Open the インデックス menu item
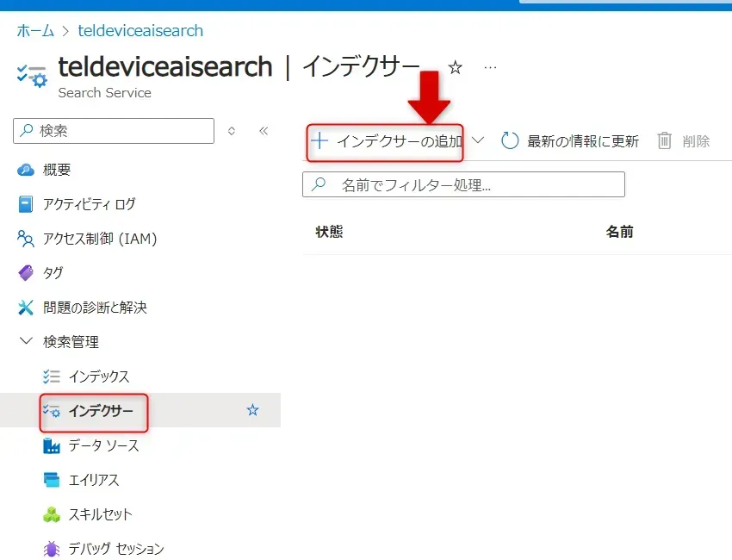Viewport: 732px width, 560px height. coord(98,376)
